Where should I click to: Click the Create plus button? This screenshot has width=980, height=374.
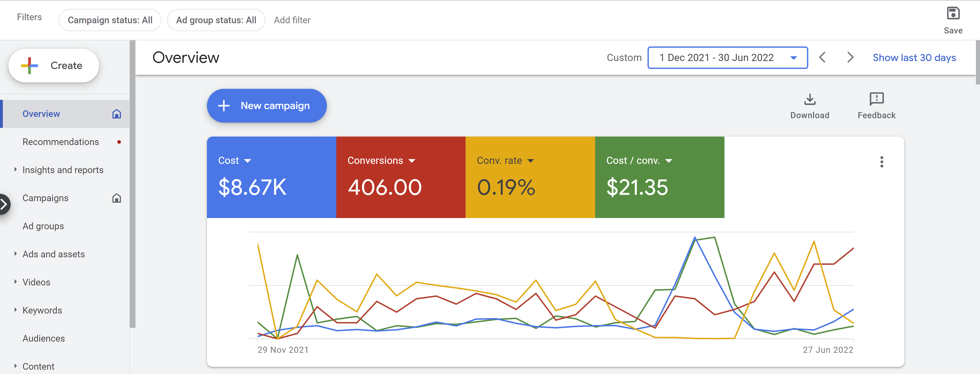tap(54, 65)
